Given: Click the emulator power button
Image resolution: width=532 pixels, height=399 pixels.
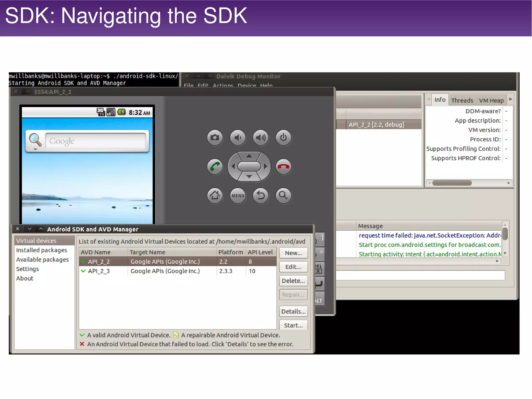Looking at the screenshot, I should pos(283,137).
